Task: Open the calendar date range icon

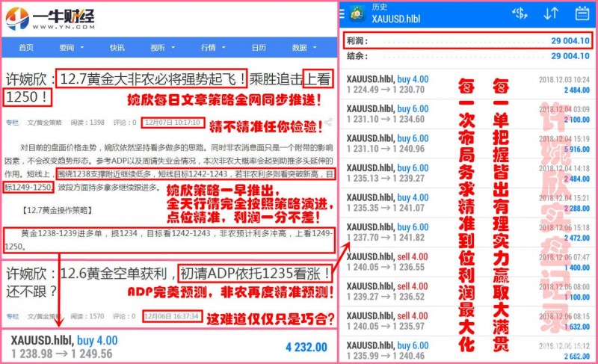Action: 582,13
